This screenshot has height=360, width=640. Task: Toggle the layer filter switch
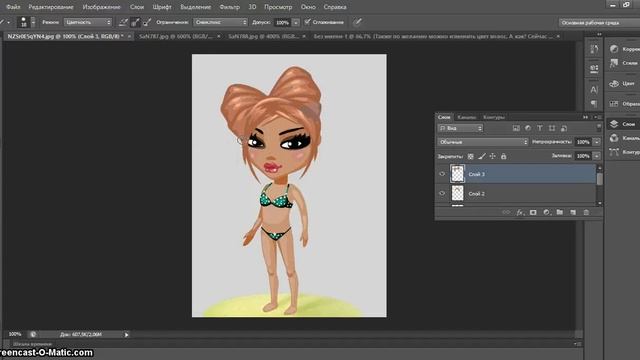(599, 127)
